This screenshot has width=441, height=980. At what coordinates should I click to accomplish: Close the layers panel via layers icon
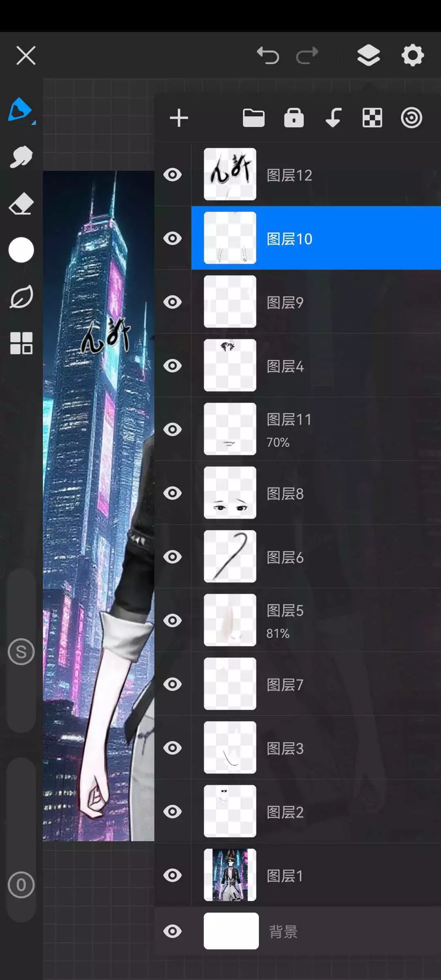368,55
